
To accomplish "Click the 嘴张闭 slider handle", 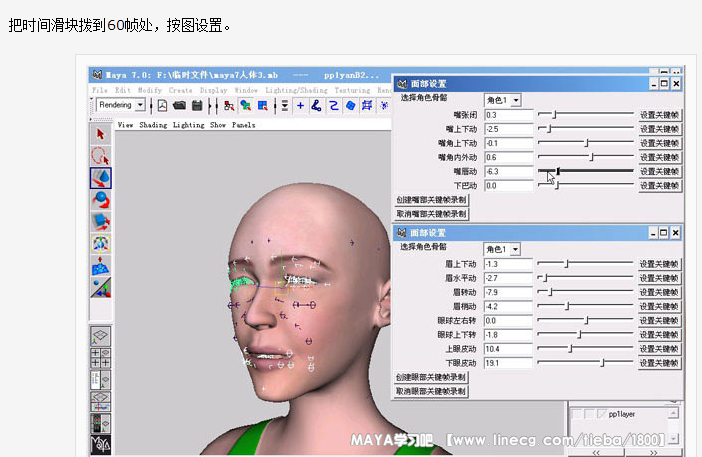I will pos(554,115).
